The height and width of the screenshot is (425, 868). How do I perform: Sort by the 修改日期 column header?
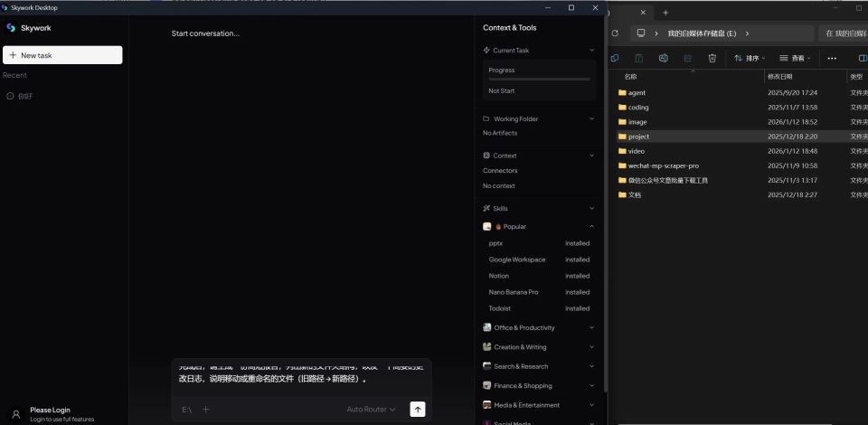780,77
